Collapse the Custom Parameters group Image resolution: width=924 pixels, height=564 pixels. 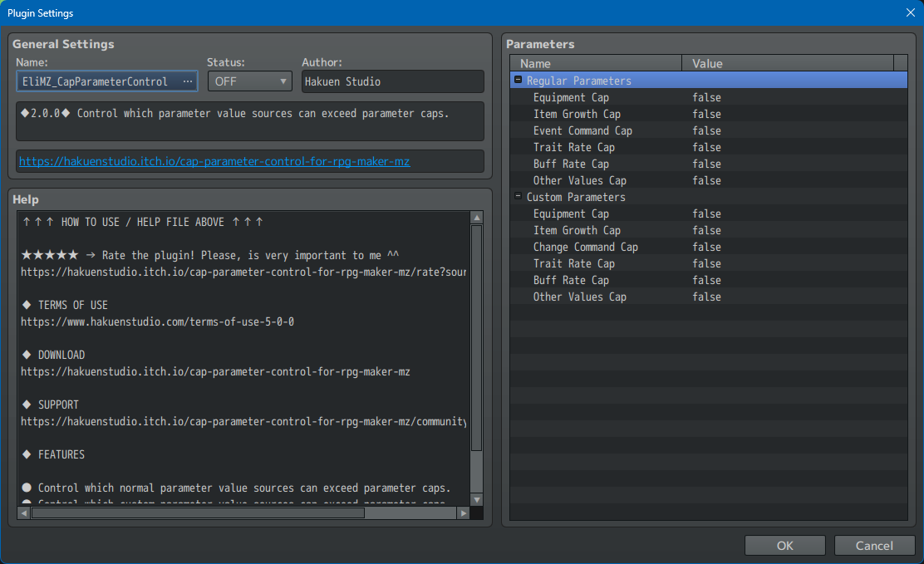coord(518,196)
